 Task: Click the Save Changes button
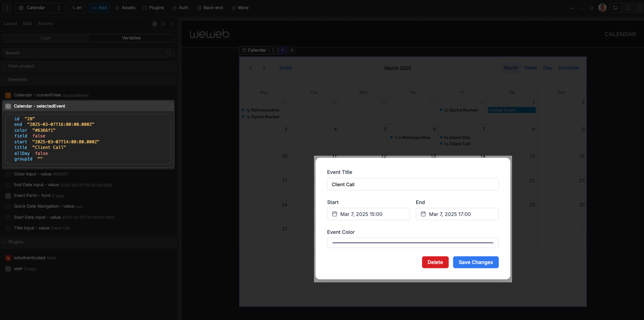(475, 262)
